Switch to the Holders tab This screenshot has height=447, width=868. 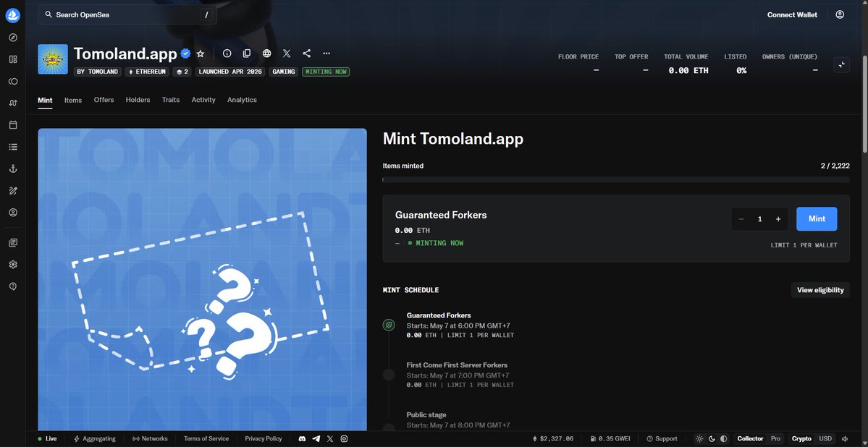[x=138, y=100]
